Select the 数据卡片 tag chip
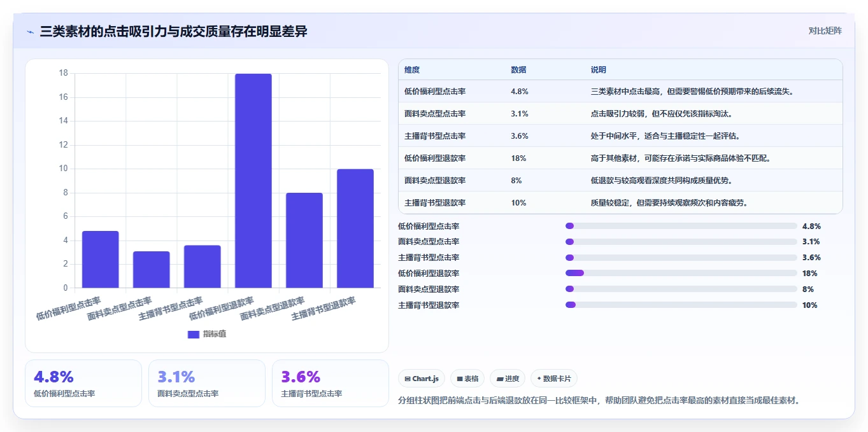 (554, 379)
